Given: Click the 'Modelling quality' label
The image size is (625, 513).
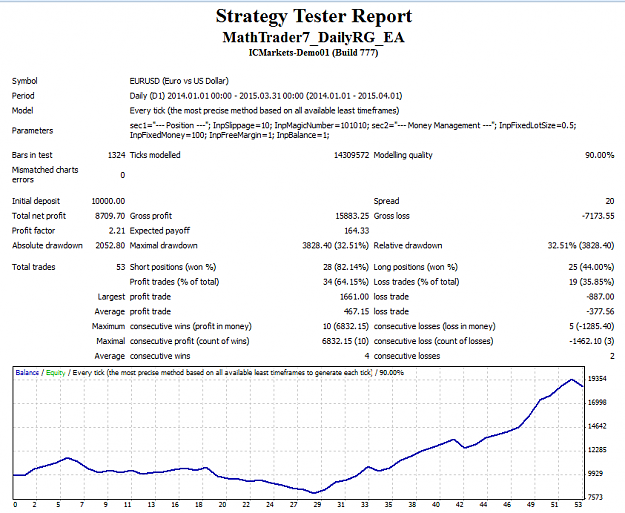Looking at the screenshot, I should click(x=403, y=155).
